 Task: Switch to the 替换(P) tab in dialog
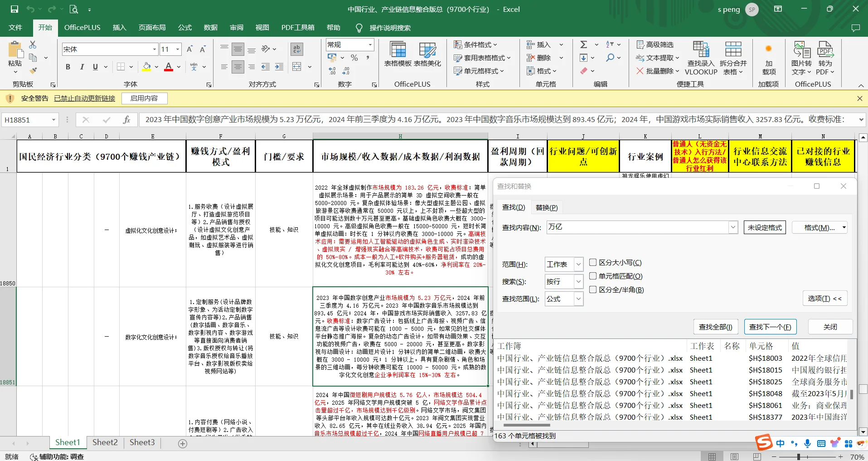(x=547, y=207)
